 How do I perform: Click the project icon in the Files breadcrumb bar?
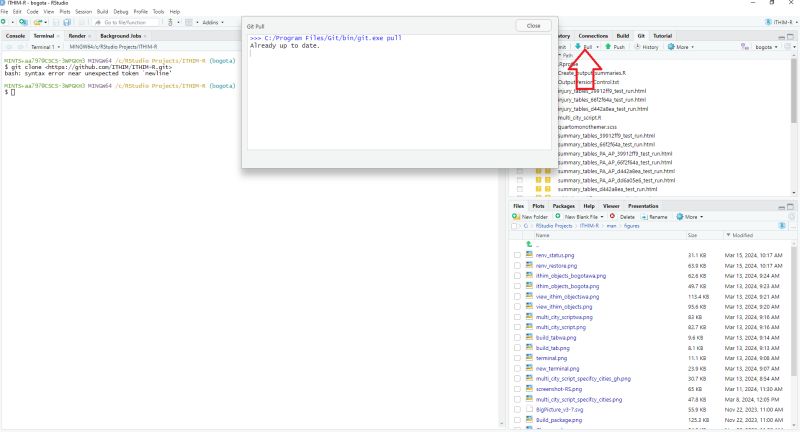[x=782, y=225]
